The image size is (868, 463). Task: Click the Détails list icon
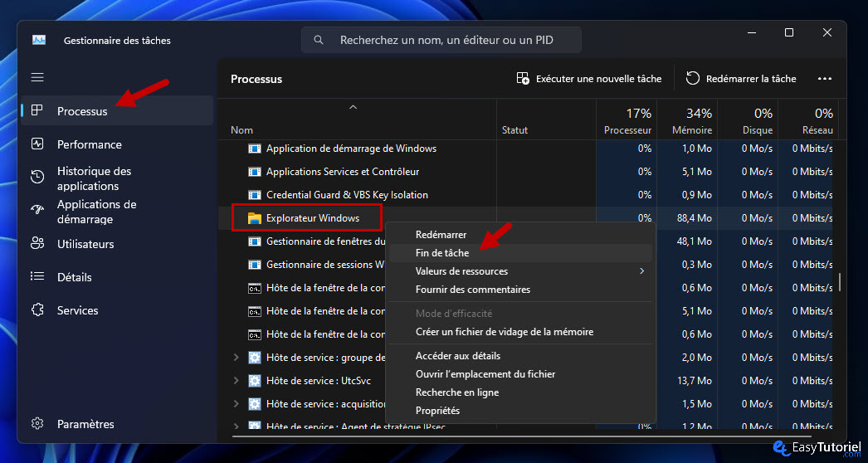tap(37, 276)
